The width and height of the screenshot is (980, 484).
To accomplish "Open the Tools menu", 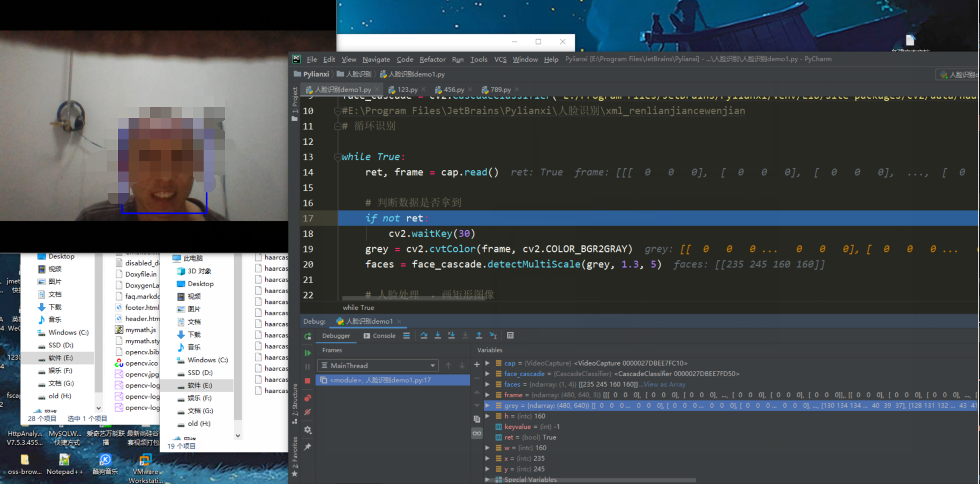I will (479, 59).
